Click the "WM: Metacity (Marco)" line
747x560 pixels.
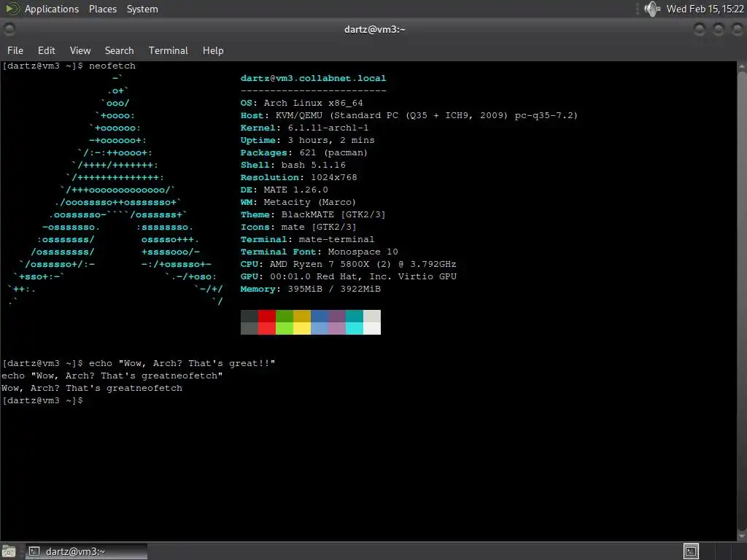tap(298, 202)
